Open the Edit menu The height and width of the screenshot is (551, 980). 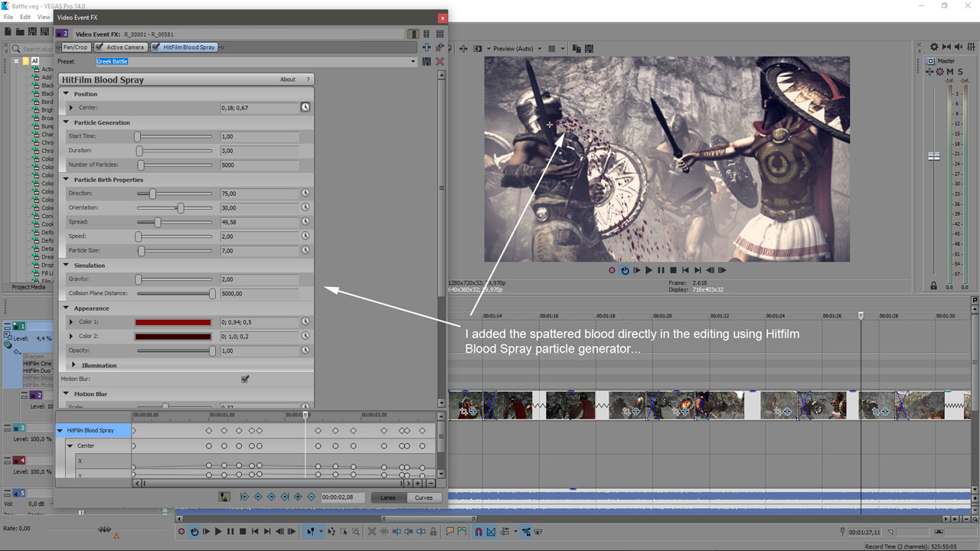click(x=25, y=17)
